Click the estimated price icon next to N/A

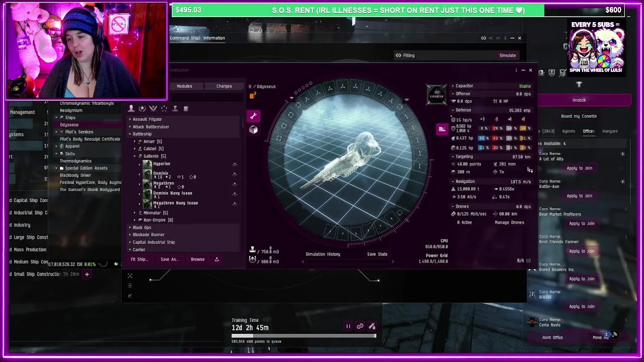point(528,260)
